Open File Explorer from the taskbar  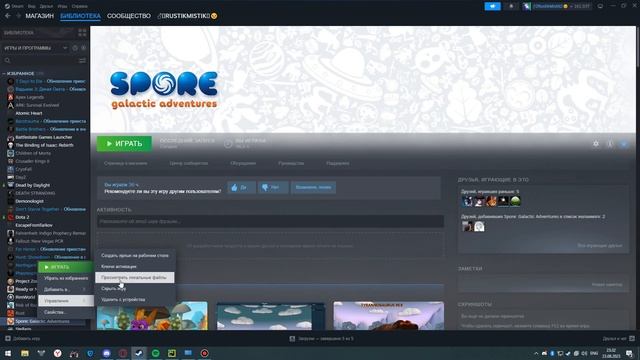25,353
